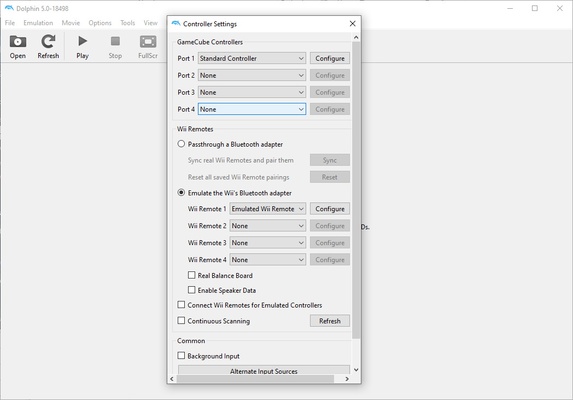Image resolution: width=573 pixels, height=400 pixels.
Task: Configure the Port 1 GameCube controller
Action: click(330, 58)
